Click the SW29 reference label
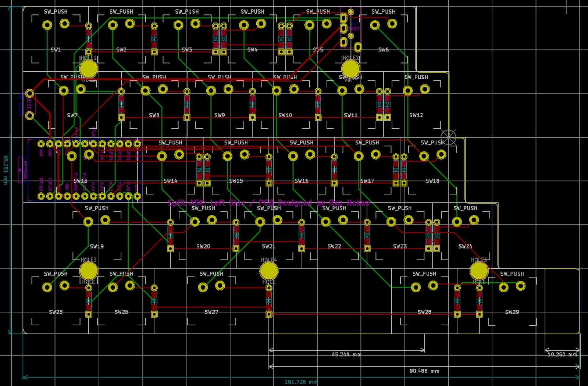 click(x=512, y=312)
